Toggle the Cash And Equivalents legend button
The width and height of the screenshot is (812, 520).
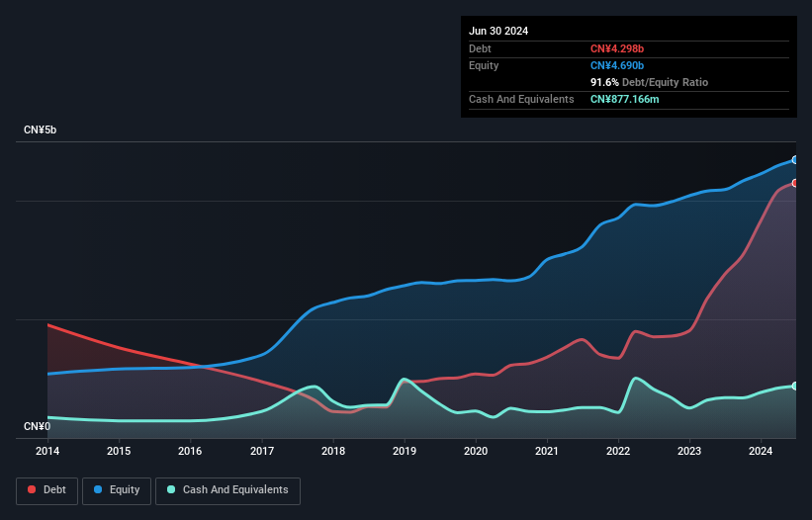pyautogui.click(x=227, y=490)
